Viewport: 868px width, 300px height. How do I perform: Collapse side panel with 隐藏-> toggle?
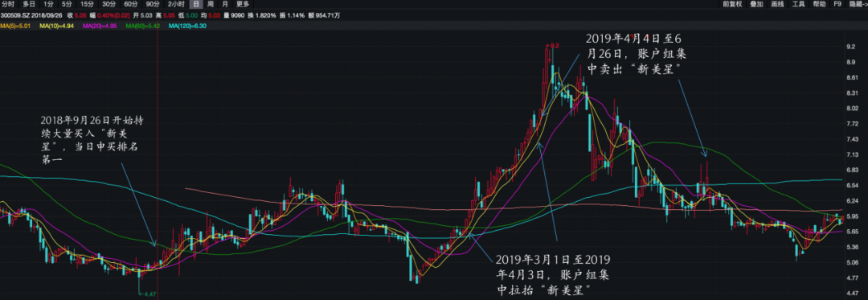(858, 4)
